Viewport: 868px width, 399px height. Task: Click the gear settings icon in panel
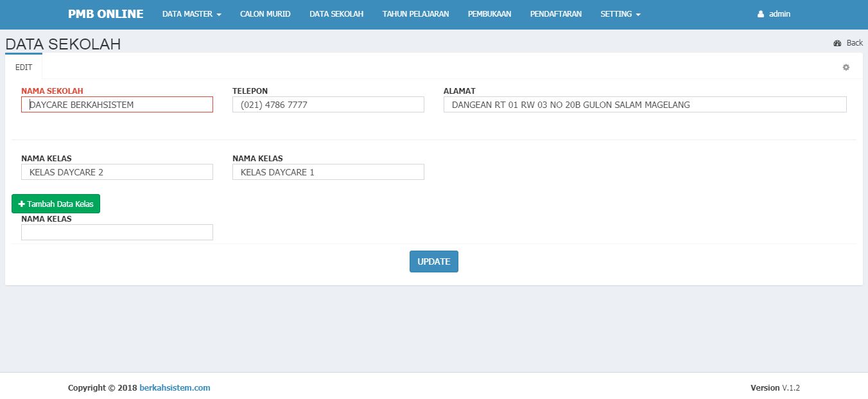click(846, 67)
